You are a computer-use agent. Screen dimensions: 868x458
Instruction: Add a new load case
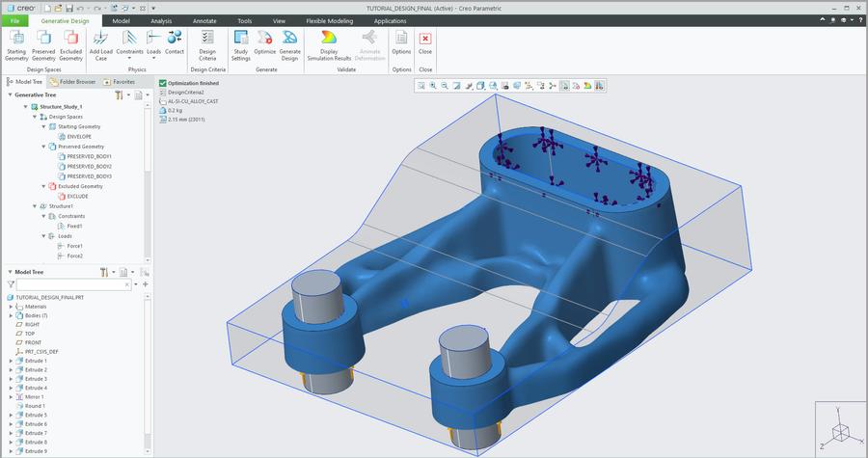100,45
